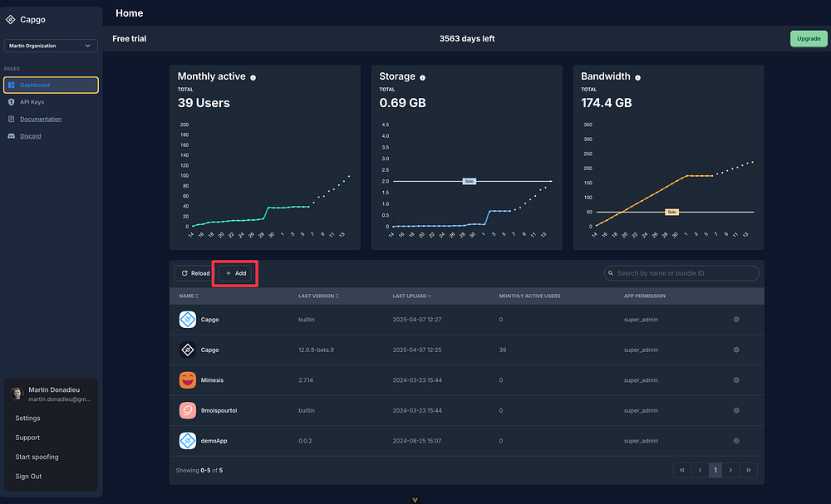Open settings gear for 9moispourtoi row
The width and height of the screenshot is (831, 504).
click(736, 410)
